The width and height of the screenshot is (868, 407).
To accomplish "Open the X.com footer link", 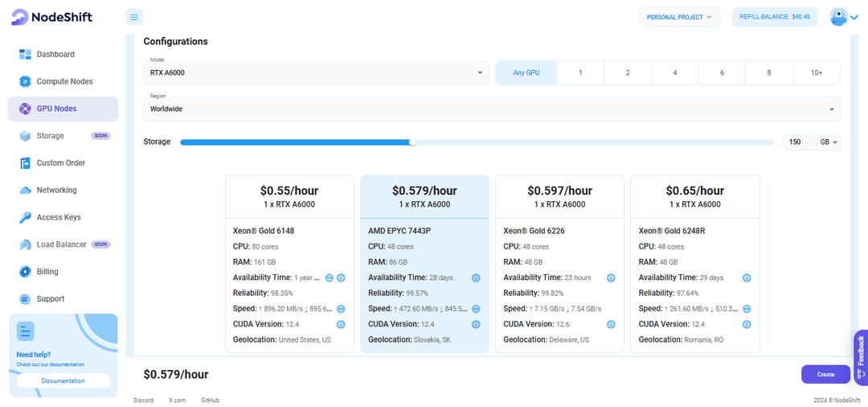I will pyautogui.click(x=177, y=400).
